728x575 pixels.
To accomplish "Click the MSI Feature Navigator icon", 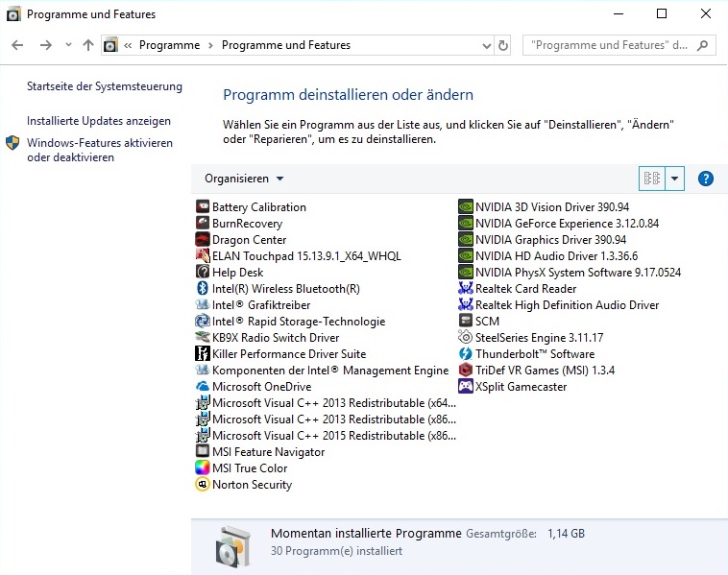I will [203, 451].
